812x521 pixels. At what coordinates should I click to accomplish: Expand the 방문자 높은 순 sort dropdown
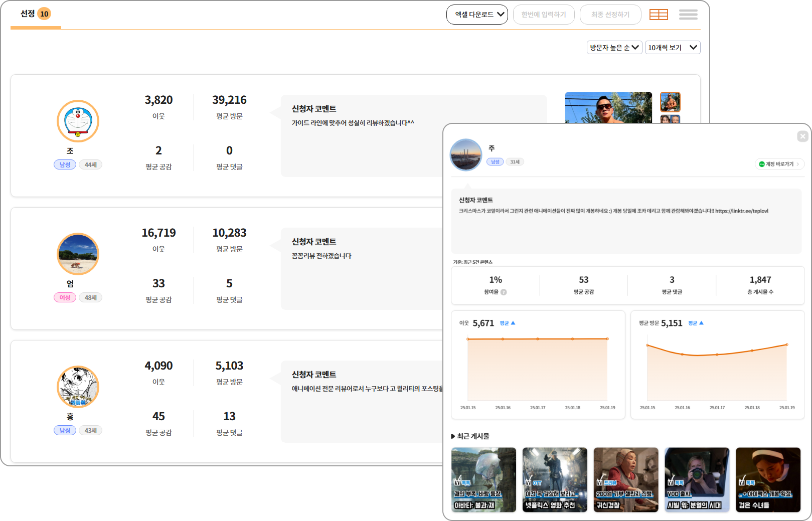(x=614, y=48)
